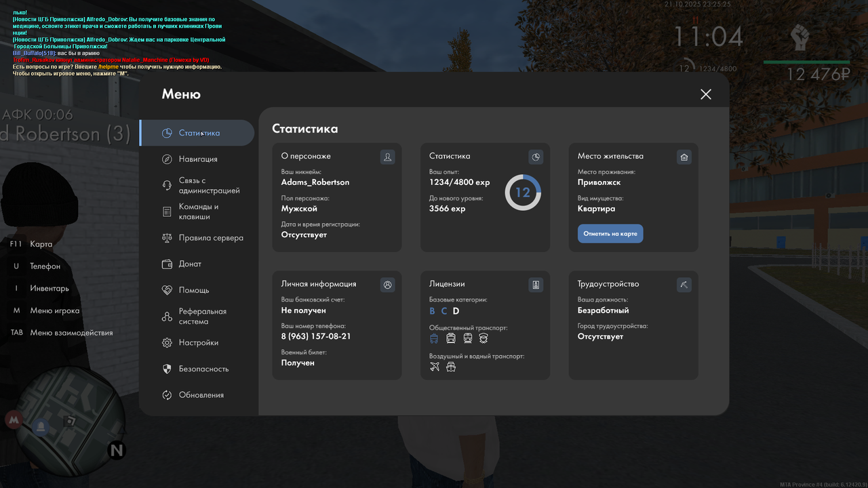Click the pie chart icon beside Статистика
The image size is (868, 488).
coord(167,133)
